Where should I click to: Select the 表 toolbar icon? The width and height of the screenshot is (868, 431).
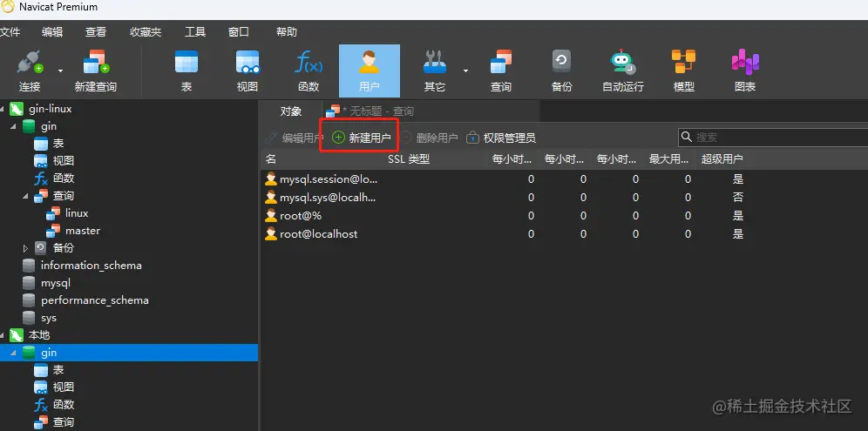click(186, 71)
